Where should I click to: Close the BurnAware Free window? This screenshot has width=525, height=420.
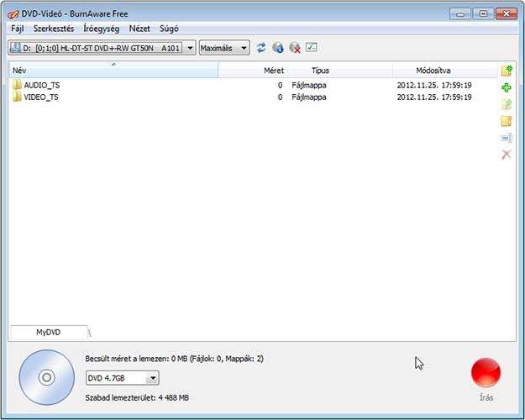pos(507,14)
